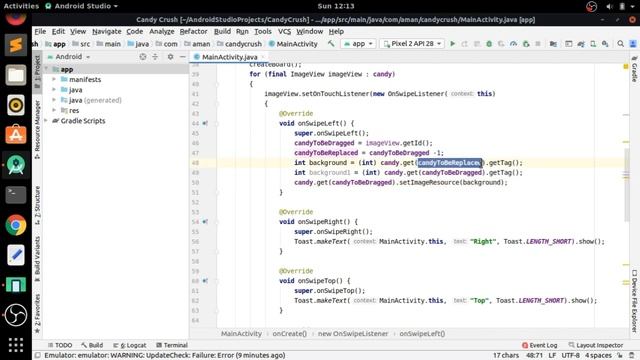Click the Project Structure icon in toolbar
The height and width of the screenshot is (360, 640).
(553, 44)
